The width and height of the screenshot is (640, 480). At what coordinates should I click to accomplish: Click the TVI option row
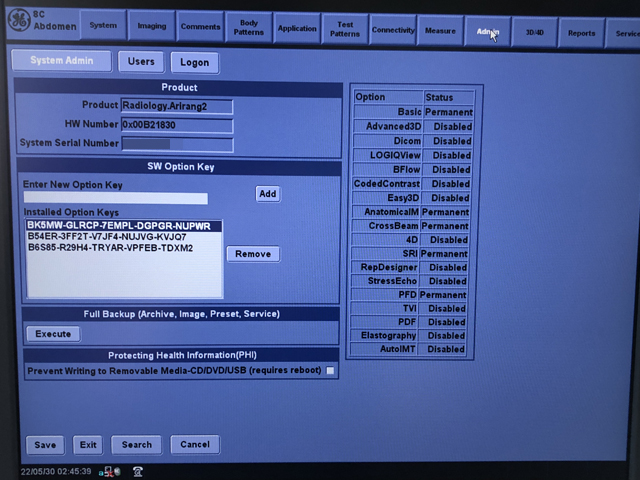point(408,309)
